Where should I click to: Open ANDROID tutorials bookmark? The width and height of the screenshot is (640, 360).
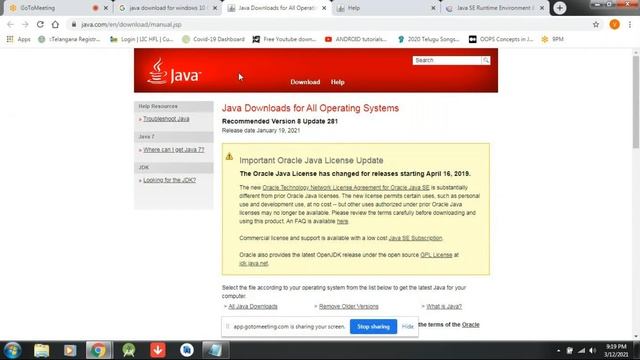coord(356,39)
